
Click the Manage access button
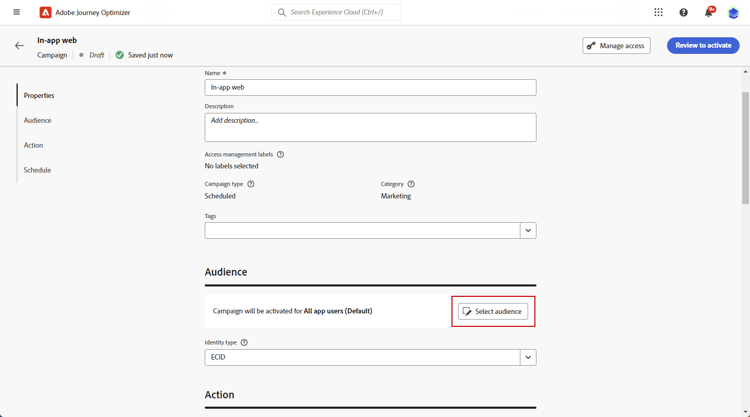tap(616, 46)
